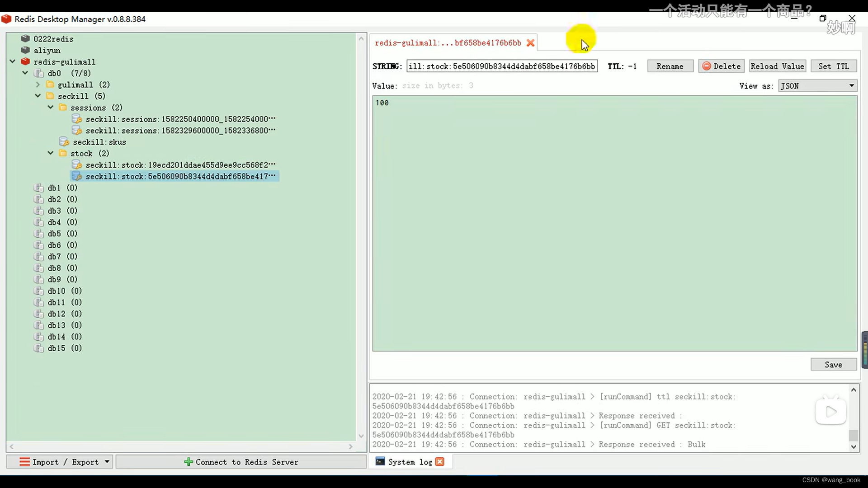Click the video play overlay icon

[x=831, y=411]
